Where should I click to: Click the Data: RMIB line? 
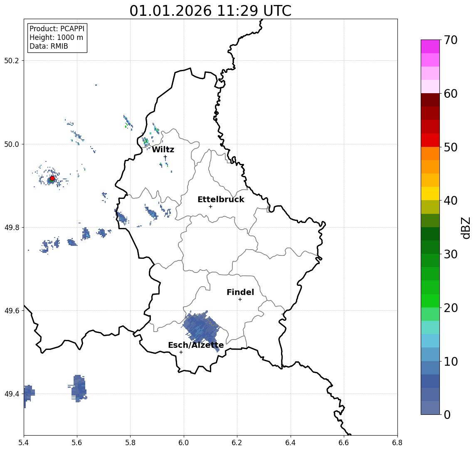49,46
